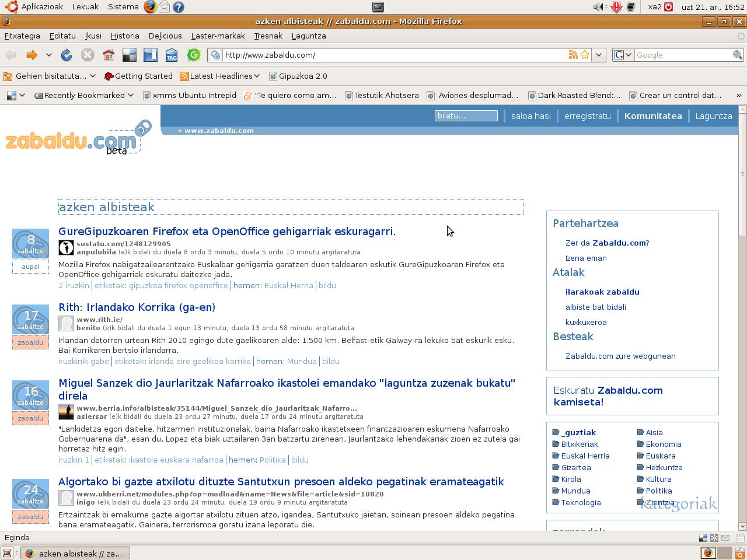
Task: Open the Eskuratu Zabaldu.com kamiseta link
Action: (x=608, y=396)
